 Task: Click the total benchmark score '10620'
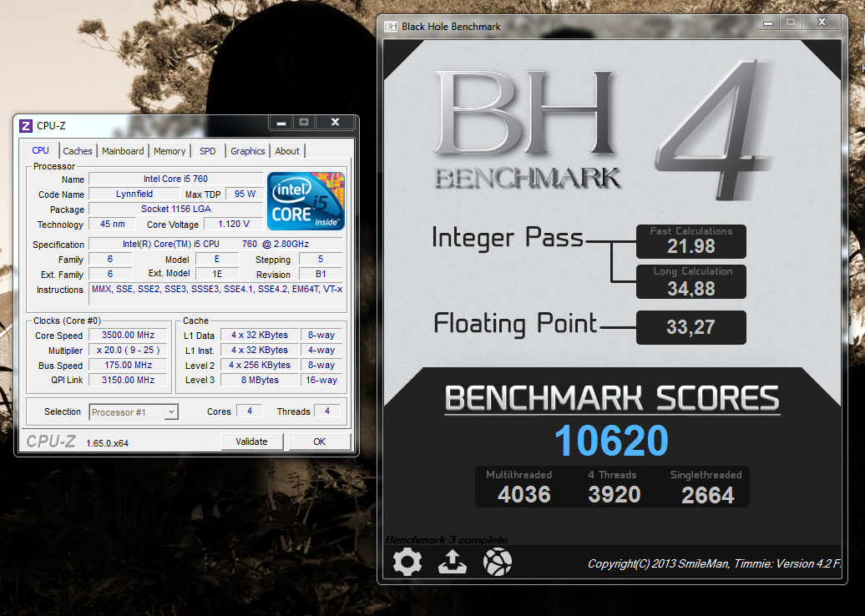pos(611,441)
